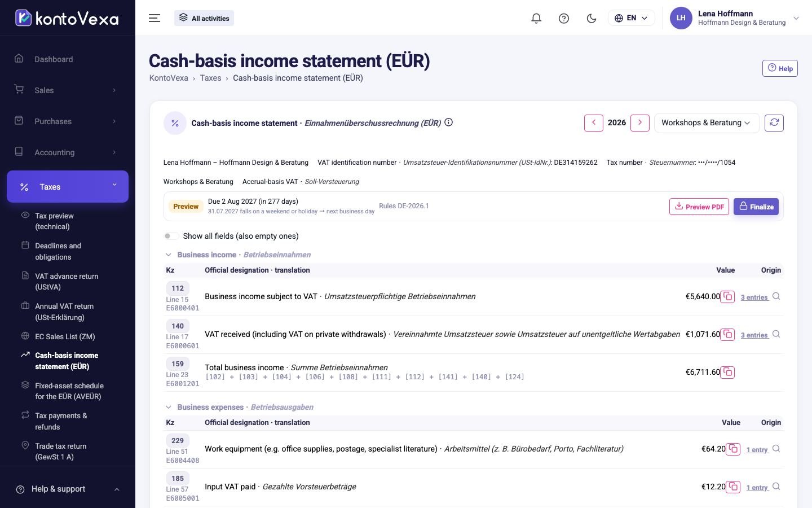Inspect origin magnifier for Kz 140 row
The image size is (812, 508).
coord(776,334)
